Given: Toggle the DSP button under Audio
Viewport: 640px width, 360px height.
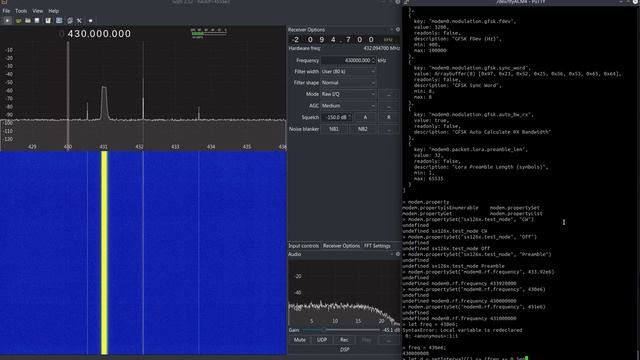Looking at the screenshot, I should [344, 350].
